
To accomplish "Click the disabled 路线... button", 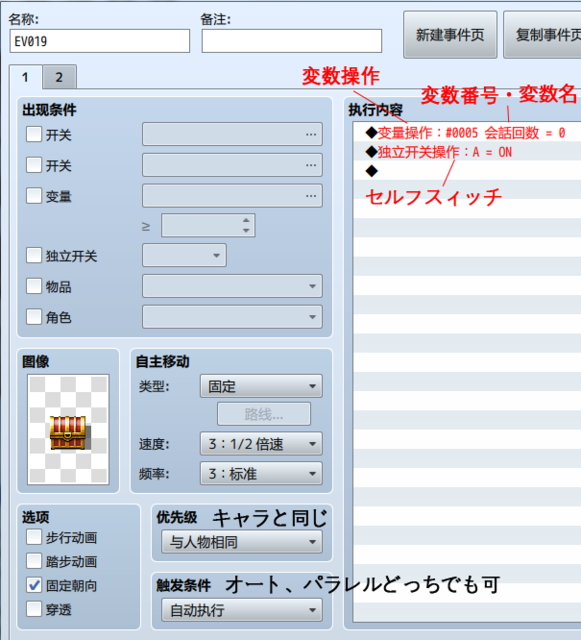I will 264,414.
